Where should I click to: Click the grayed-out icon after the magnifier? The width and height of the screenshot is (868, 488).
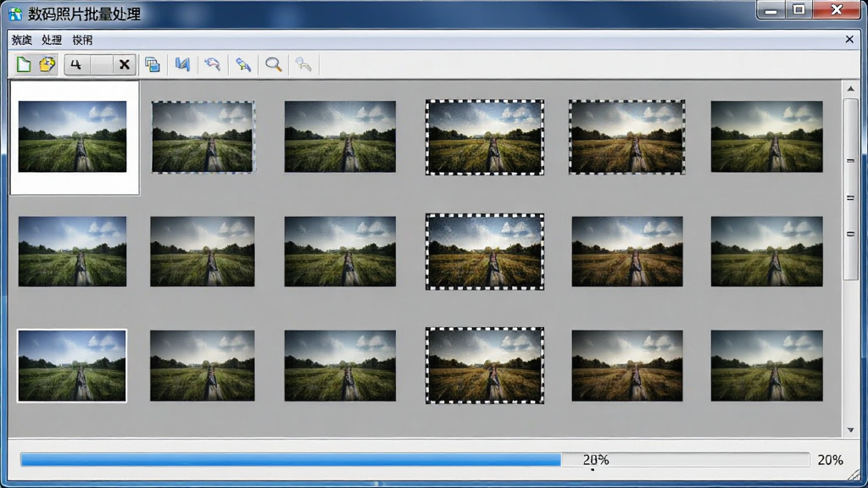click(303, 64)
